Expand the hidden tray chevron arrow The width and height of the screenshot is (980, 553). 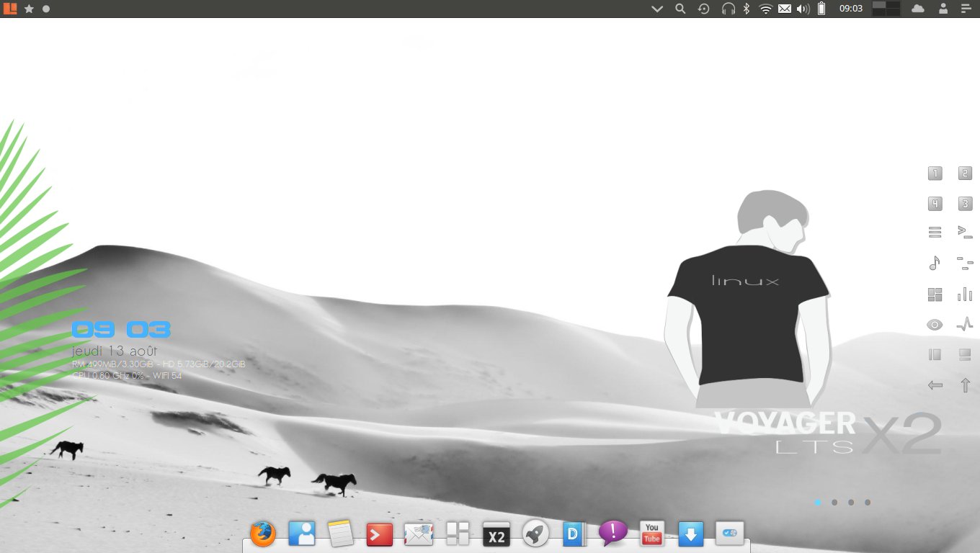657,9
